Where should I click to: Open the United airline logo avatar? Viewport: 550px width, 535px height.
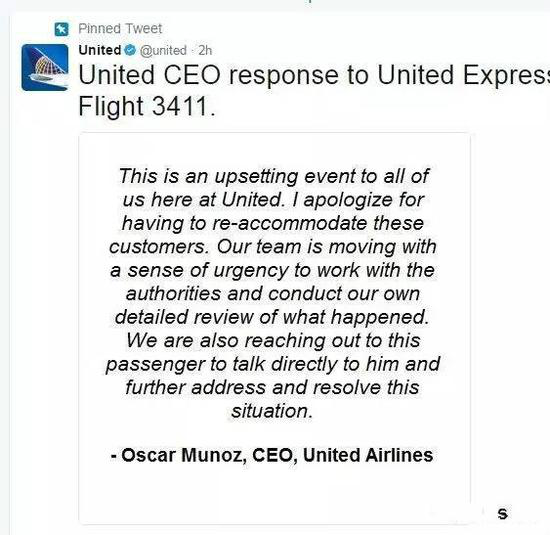tap(45, 67)
